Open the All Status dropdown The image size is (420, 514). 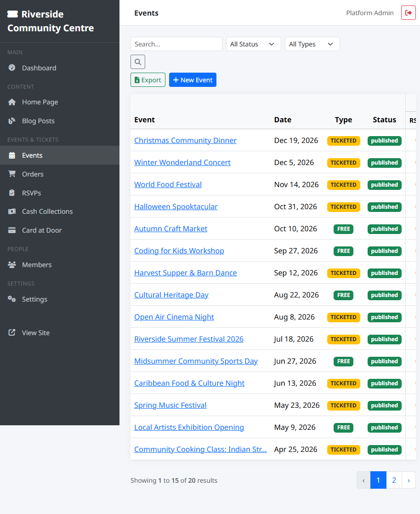tap(253, 44)
